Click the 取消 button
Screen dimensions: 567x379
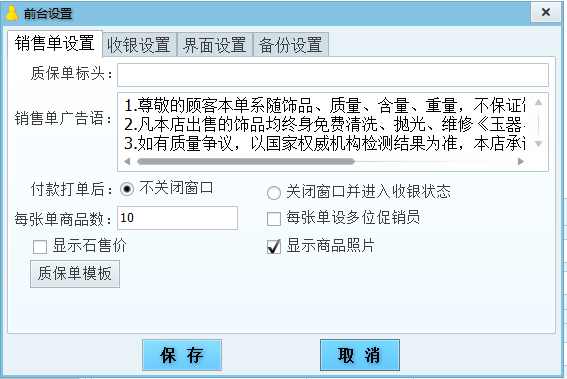point(360,355)
